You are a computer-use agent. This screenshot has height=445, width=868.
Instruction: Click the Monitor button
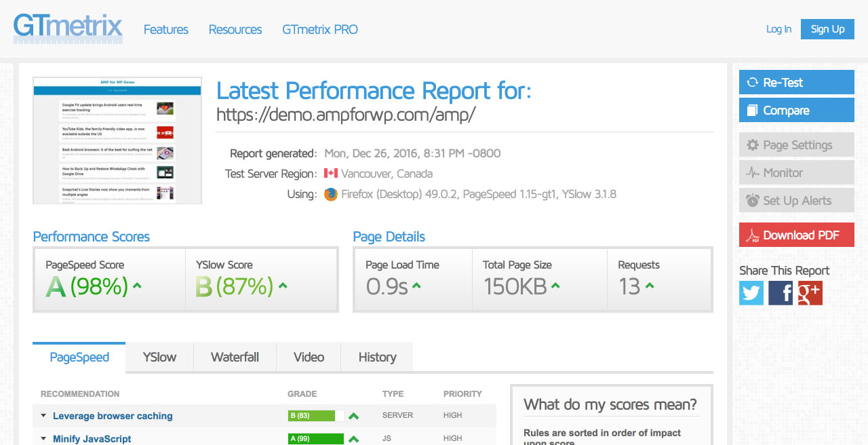pyautogui.click(x=797, y=172)
